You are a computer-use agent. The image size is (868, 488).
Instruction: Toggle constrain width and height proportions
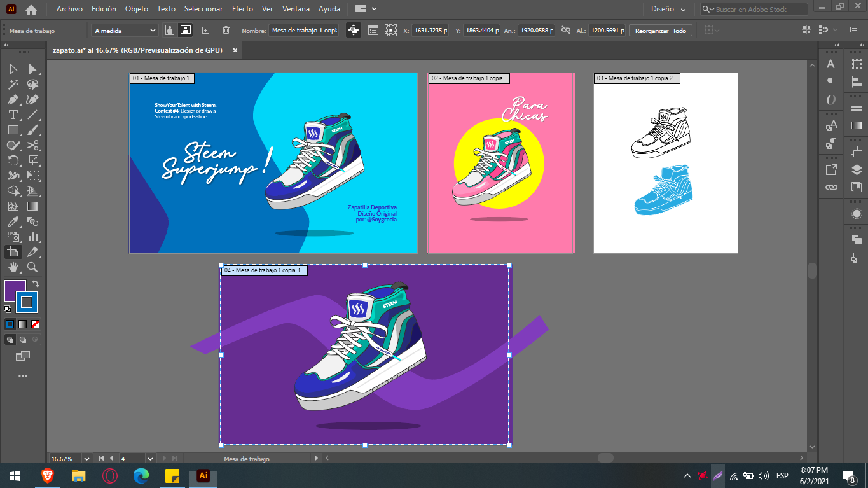567,30
